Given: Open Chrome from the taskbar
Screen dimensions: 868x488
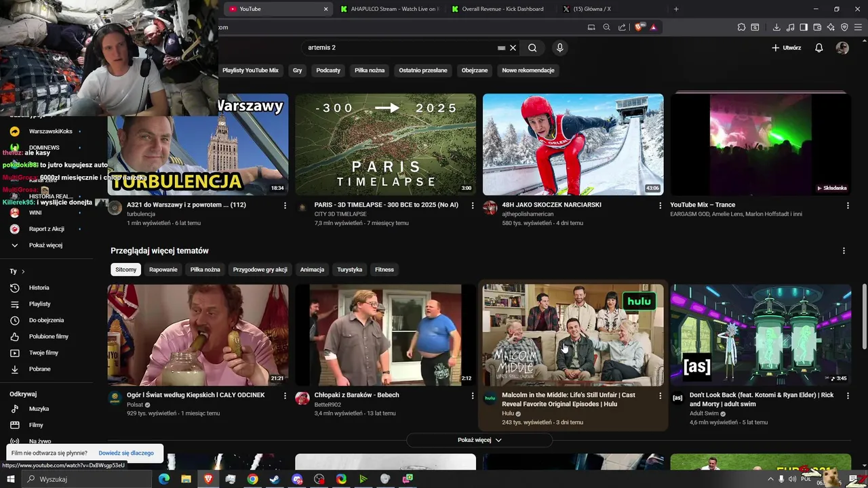Looking at the screenshot, I should [252, 479].
